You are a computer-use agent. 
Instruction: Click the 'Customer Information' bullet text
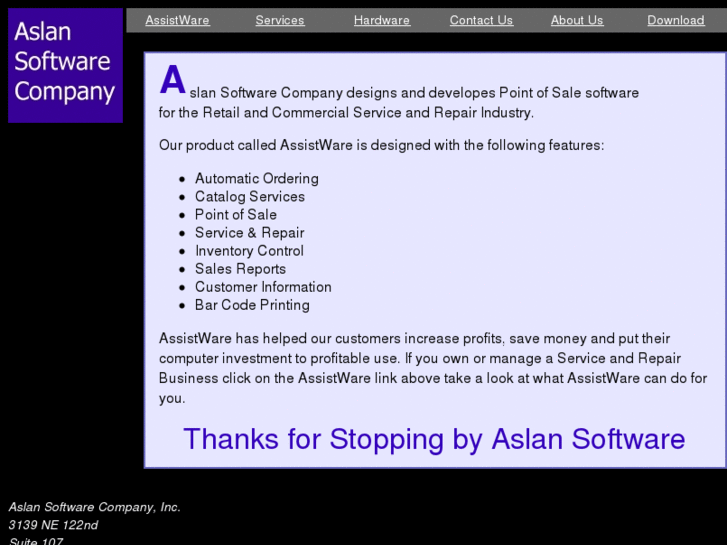263,287
